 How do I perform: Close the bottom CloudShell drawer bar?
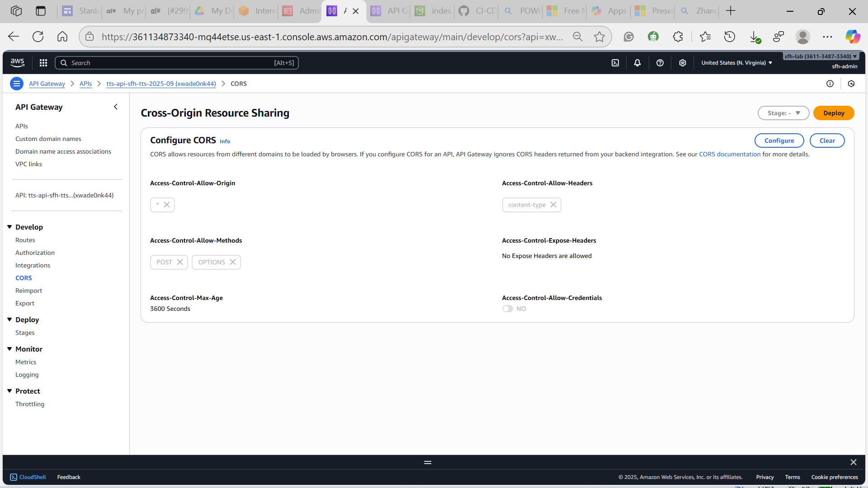pos(854,462)
